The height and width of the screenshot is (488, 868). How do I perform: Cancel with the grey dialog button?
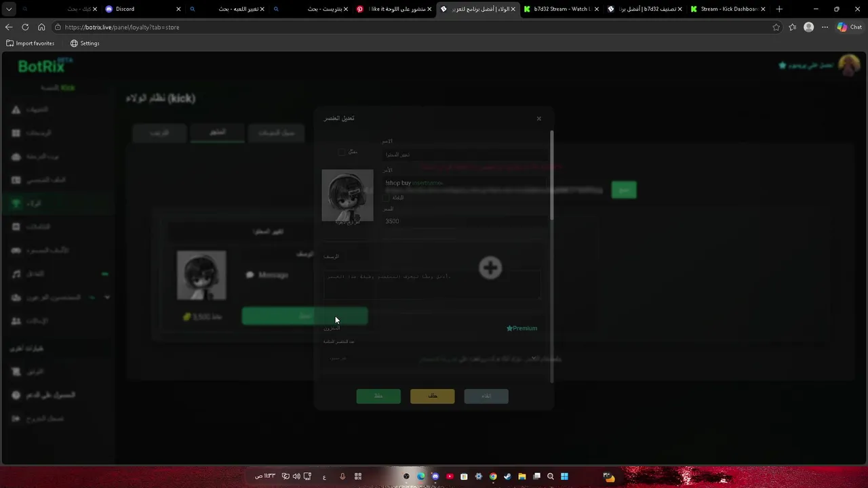click(486, 396)
